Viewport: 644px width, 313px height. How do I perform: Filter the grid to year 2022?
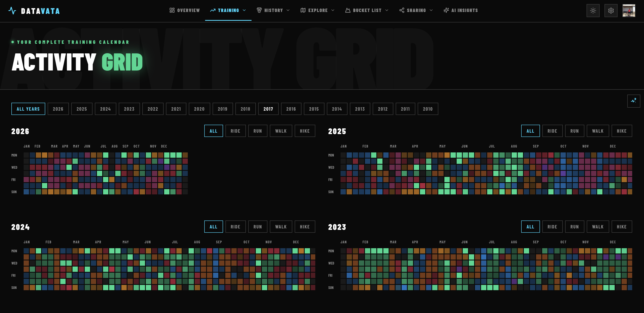click(x=153, y=109)
